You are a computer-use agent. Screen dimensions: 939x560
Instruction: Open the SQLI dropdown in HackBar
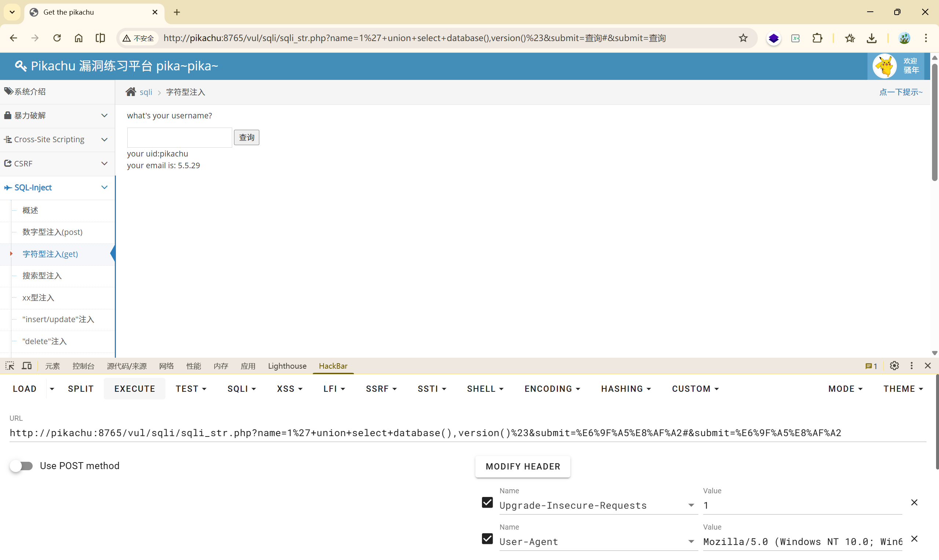242,389
